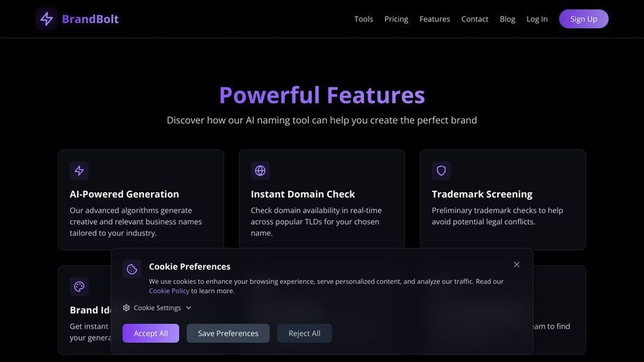
Task: Click the cookie icon in the banner
Action: click(132, 269)
